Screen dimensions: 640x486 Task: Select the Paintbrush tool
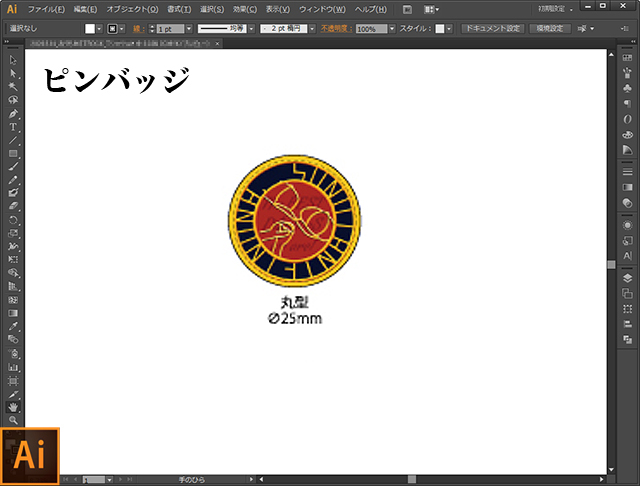point(13,166)
